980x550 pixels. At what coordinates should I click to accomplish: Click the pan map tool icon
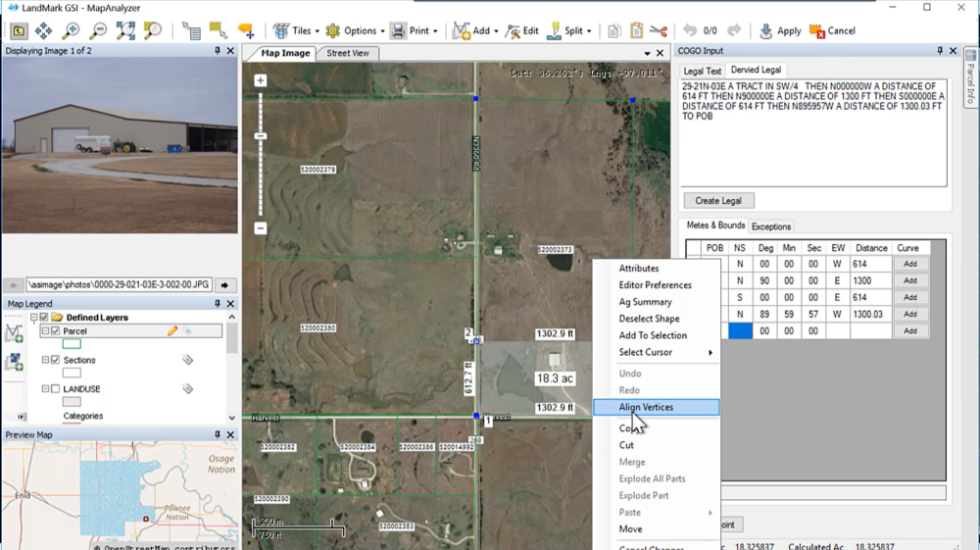44,30
